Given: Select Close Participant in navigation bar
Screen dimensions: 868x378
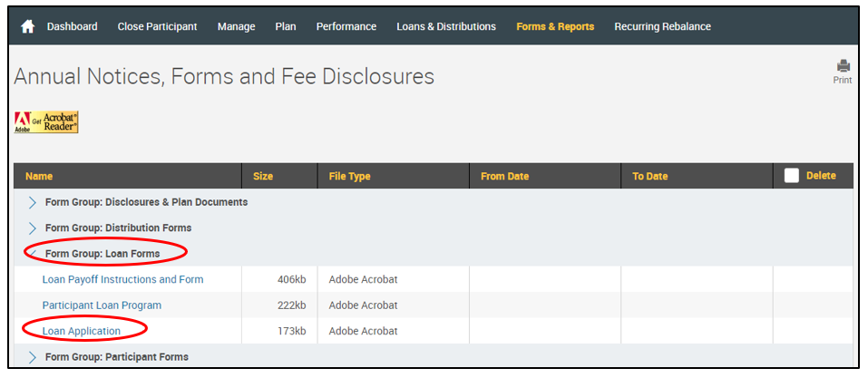Looking at the screenshot, I should click(157, 26).
